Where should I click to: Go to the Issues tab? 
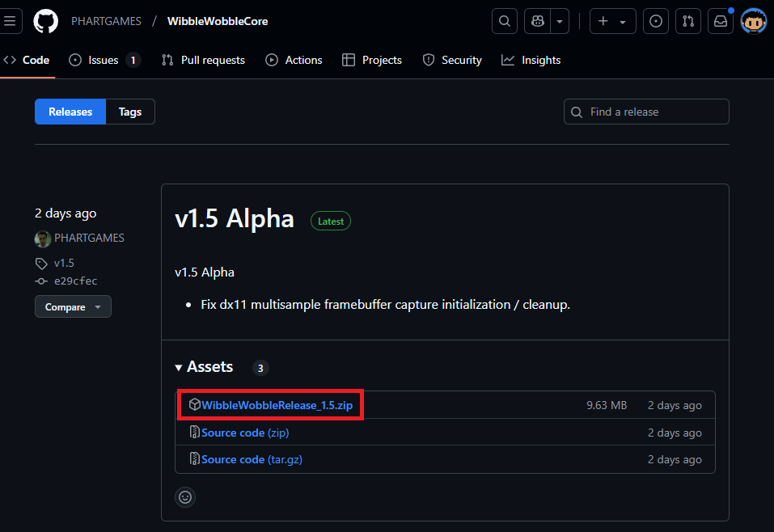click(x=104, y=60)
